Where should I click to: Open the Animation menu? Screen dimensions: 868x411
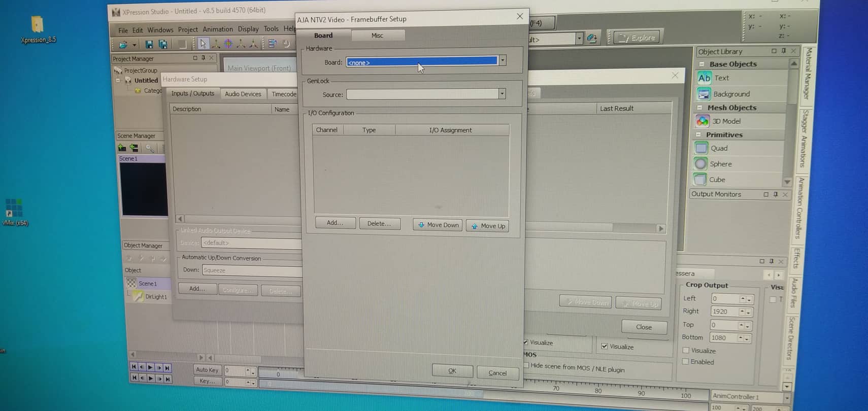(x=218, y=29)
